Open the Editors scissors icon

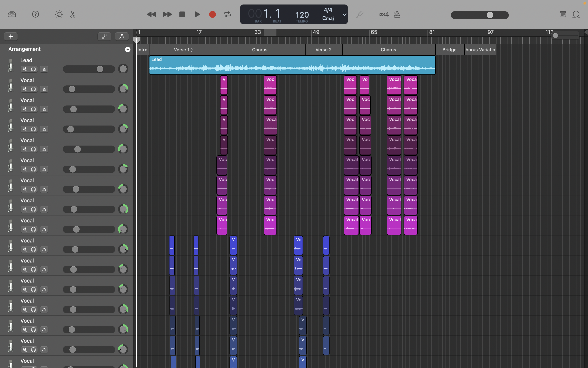pos(73,14)
